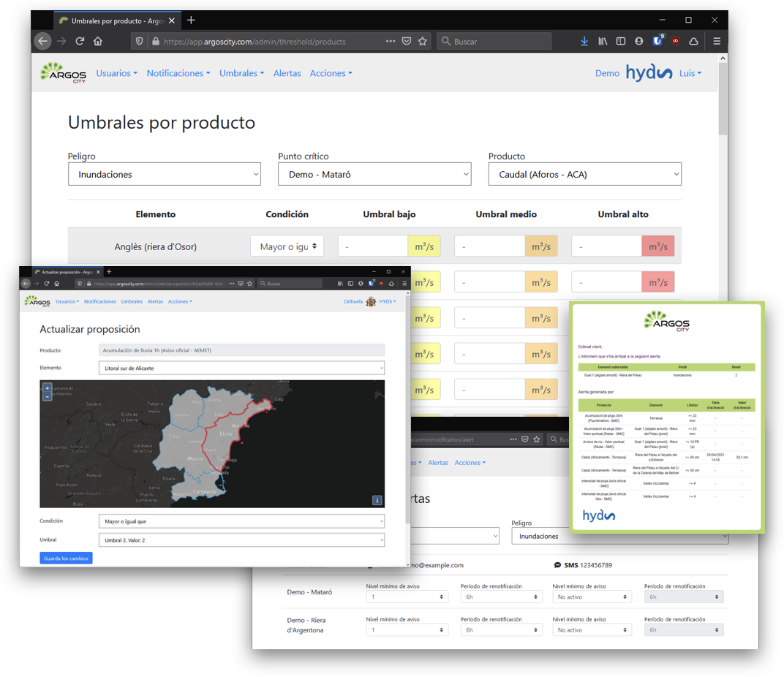Open Demo - Mataró Nivel mínimo de aviso select showing 1
The height and width of the screenshot is (677, 784).
pyautogui.click(x=407, y=597)
